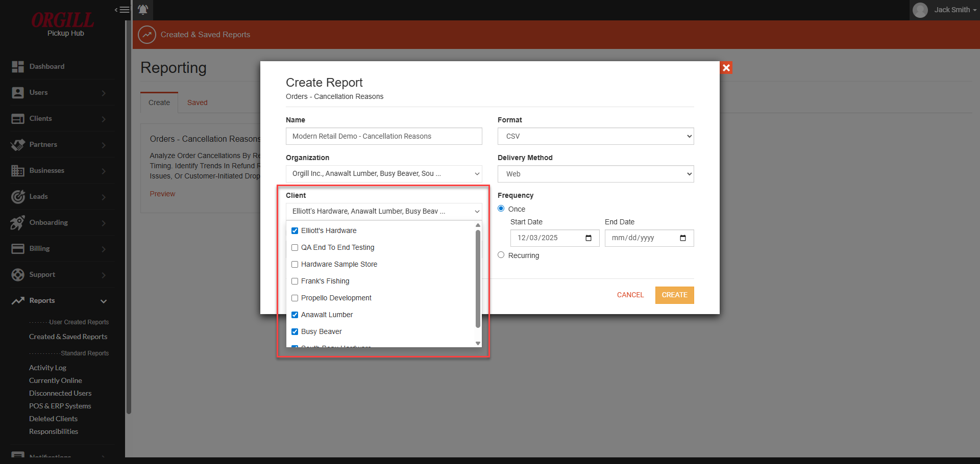980x464 pixels.
Task: Select the Once frequency option
Action: (x=501, y=209)
